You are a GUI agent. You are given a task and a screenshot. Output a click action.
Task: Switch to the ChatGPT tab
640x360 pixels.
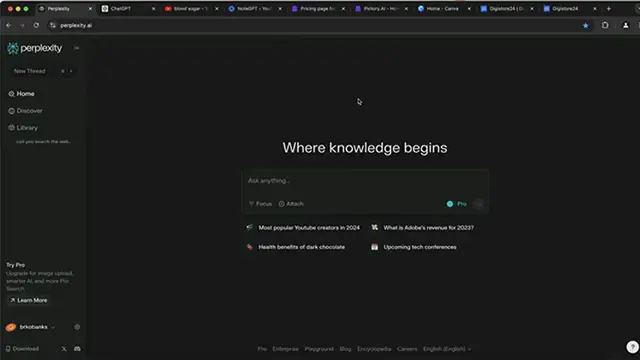pos(128,9)
